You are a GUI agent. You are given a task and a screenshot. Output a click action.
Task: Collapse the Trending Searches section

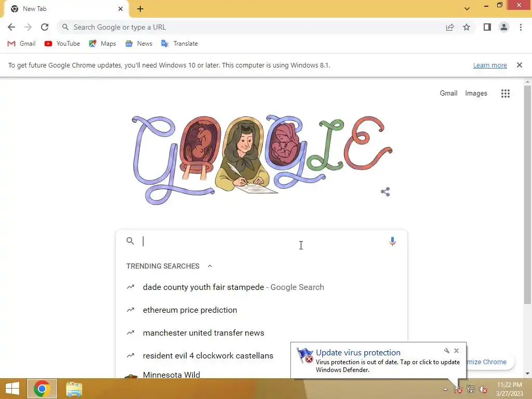[210, 266]
